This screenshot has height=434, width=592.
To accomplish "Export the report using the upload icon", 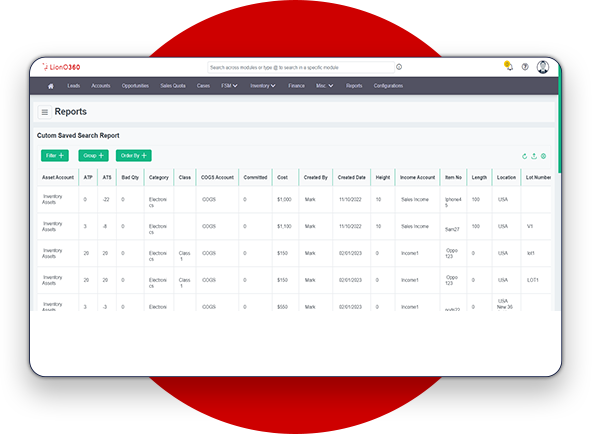I will (534, 156).
